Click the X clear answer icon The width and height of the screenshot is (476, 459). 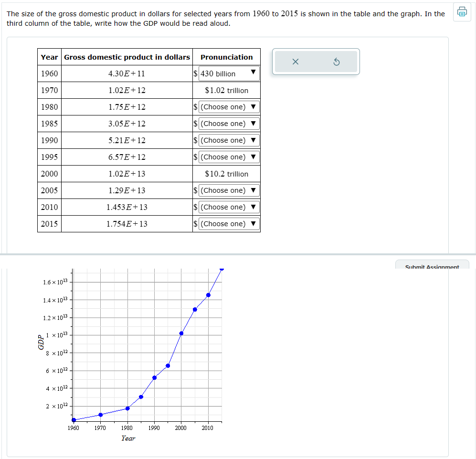296,62
